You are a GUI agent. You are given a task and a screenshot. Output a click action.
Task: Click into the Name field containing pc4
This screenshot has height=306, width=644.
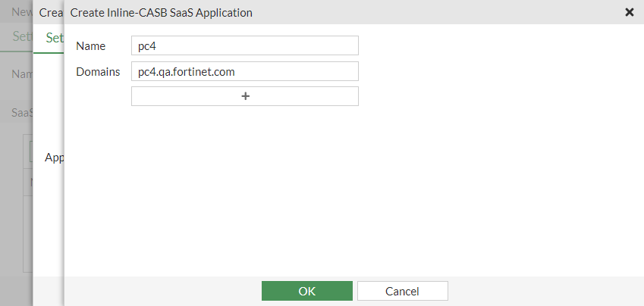244,46
